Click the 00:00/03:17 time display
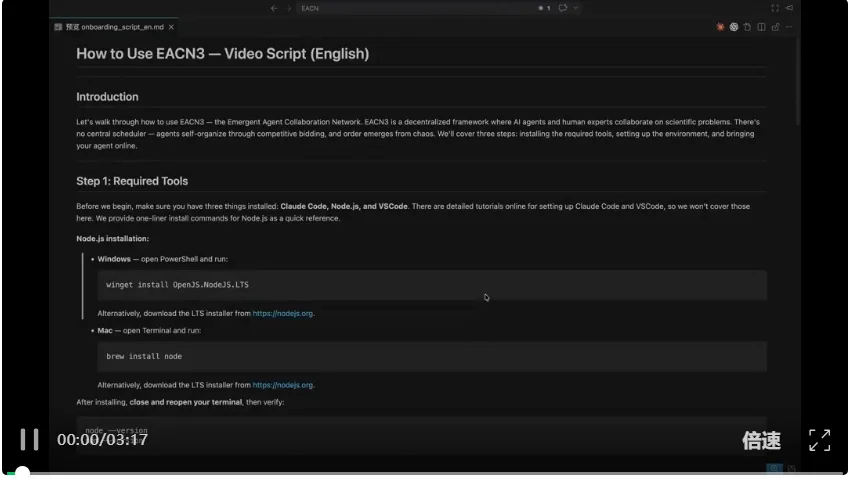 click(102, 439)
